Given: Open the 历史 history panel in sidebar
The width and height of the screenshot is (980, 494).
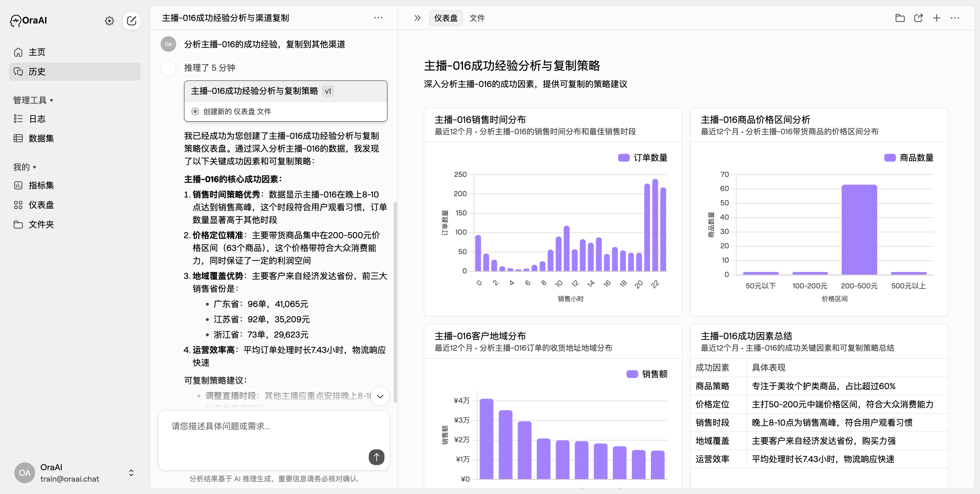Looking at the screenshot, I should pos(37,72).
